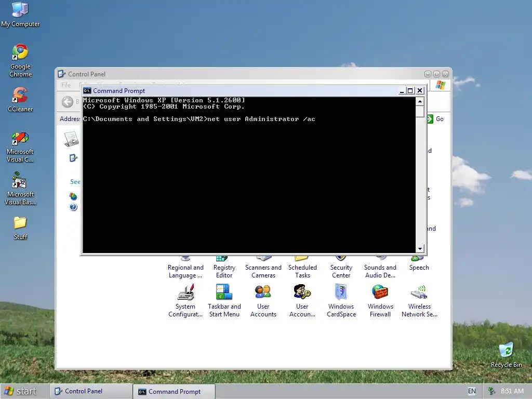Click the 8:51 AM clock in tray

[512, 391]
